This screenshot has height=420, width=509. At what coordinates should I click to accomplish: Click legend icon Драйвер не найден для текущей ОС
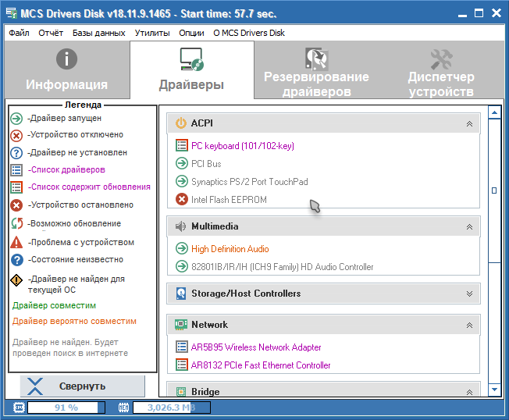pos(16,280)
